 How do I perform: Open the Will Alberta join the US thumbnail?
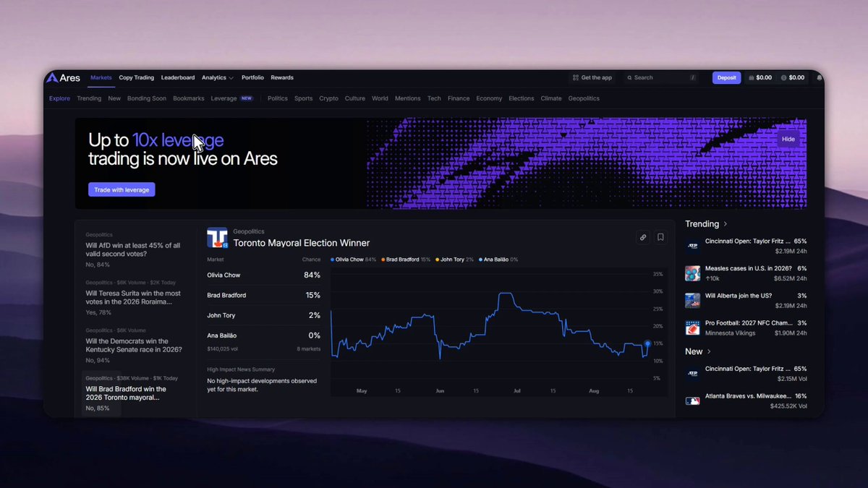coord(693,301)
